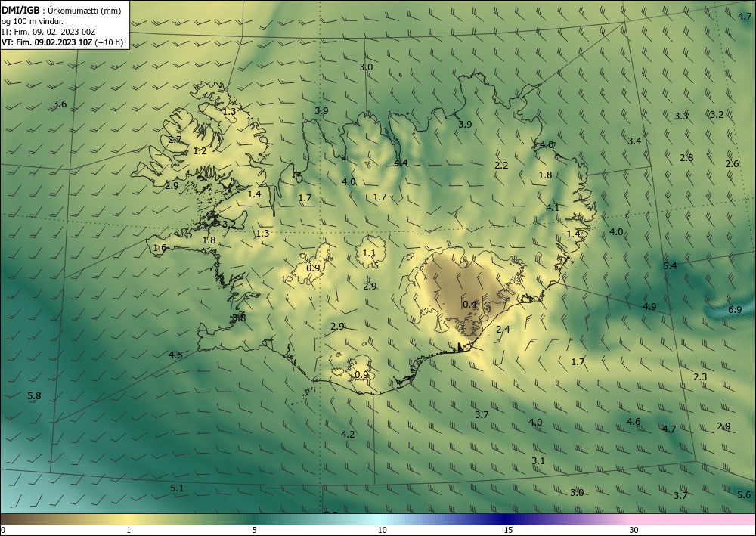Image resolution: width=756 pixels, height=536 pixels.
Task: Select the 5.8 value over the ocean
Action: [x=34, y=396]
